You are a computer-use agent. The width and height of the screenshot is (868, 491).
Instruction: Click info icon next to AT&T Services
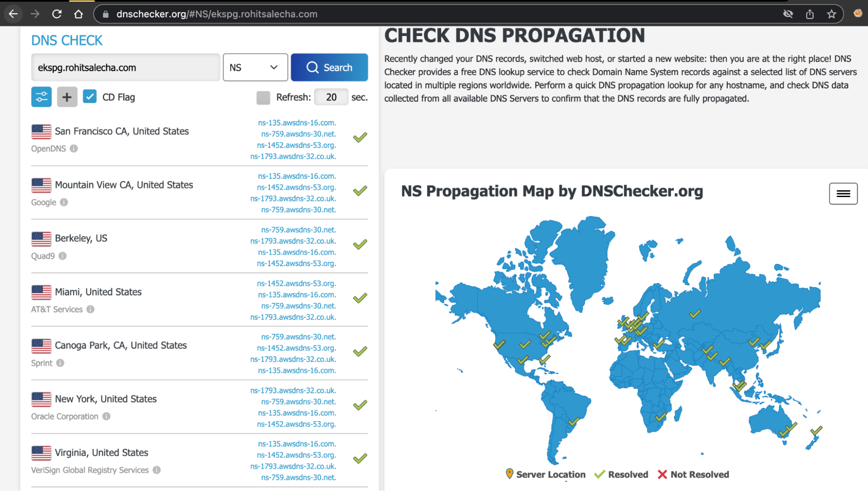coord(90,309)
